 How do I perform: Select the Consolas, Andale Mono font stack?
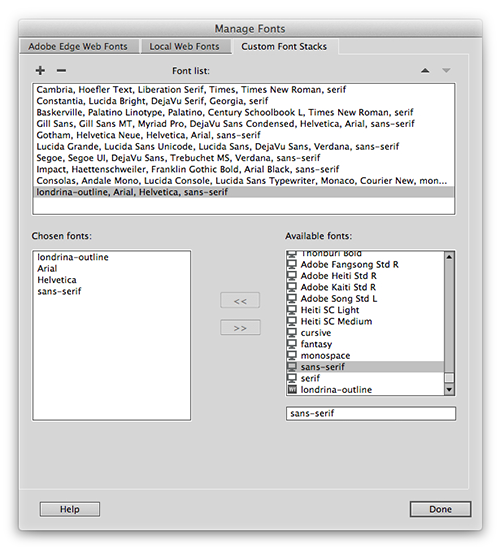point(244,181)
